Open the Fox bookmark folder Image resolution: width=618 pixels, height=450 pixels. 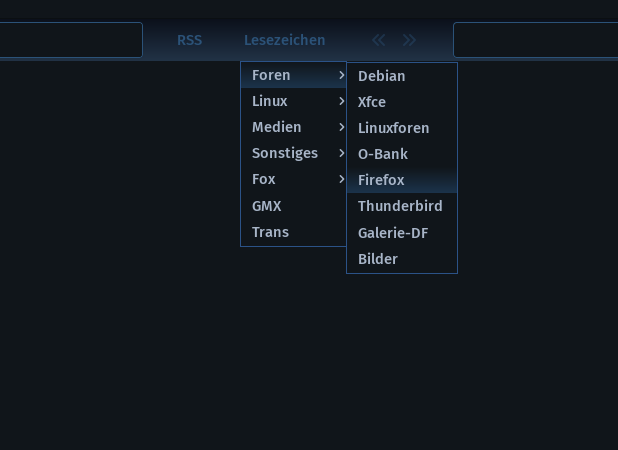pos(293,179)
